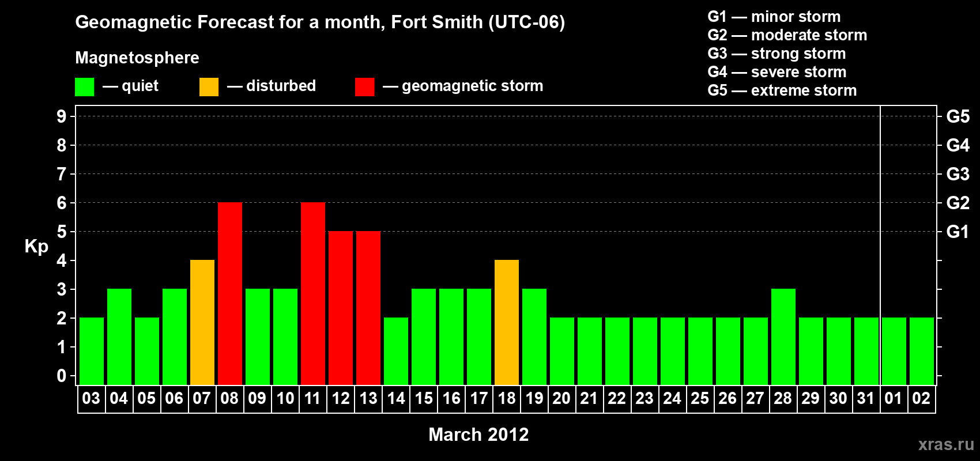Image resolution: width=980 pixels, height=461 pixels.
Task: Click the red geomagnetic storm legend swatch
Action: click(364, 87)
